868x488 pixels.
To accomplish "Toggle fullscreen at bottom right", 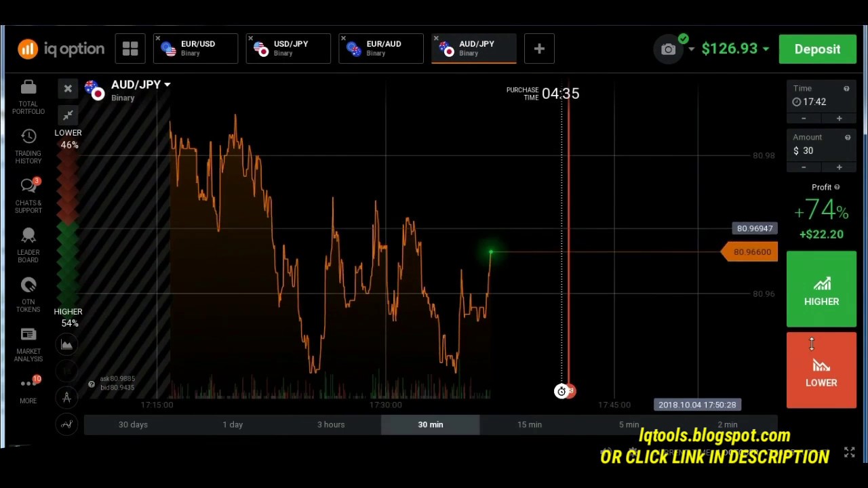I will [849, 453].
